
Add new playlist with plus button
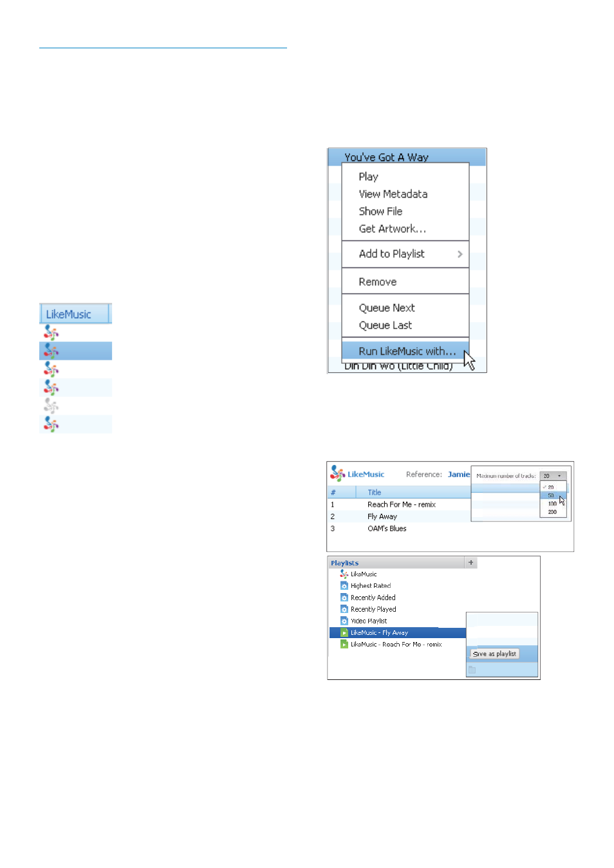click(x=471, y=563)
